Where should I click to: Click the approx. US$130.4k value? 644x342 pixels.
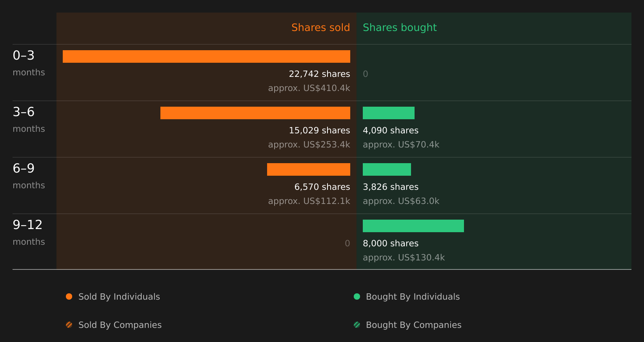(404, 258)
